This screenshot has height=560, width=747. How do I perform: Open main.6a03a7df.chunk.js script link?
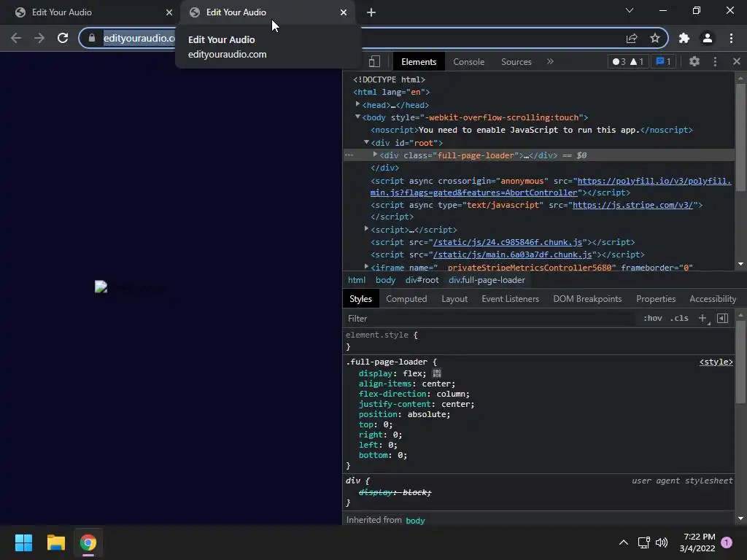coord(512,254)
